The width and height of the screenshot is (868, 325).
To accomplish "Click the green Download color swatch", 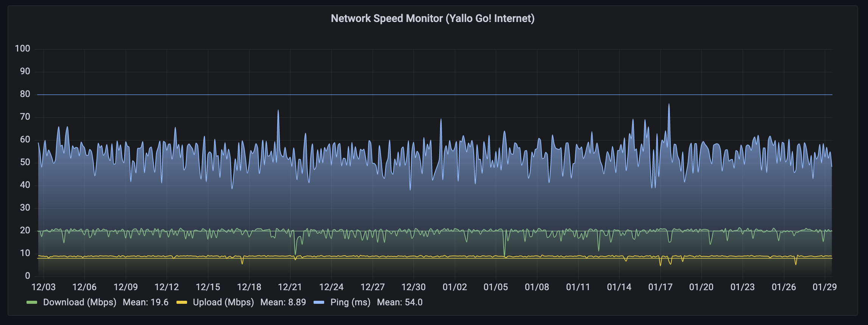I will pyautogui.click(x=32, y=302).
